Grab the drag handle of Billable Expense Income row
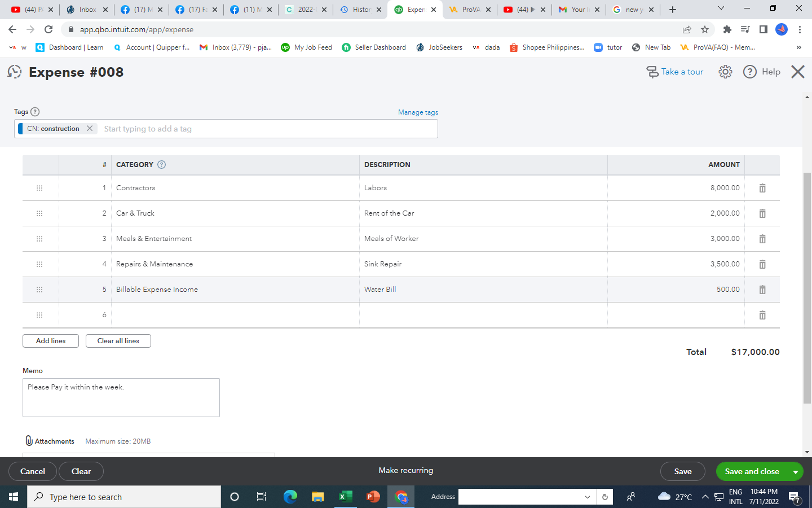 [39, 290]
